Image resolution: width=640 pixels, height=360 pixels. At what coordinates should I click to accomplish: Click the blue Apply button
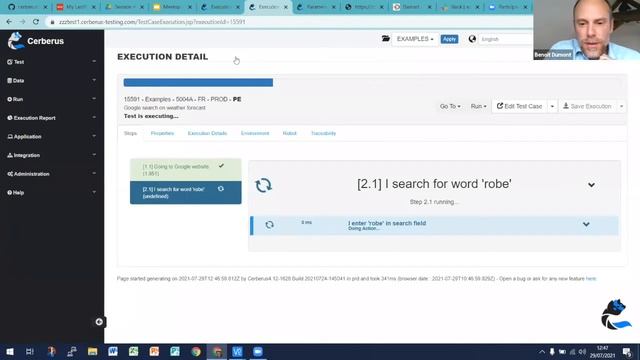coord(449,39)
